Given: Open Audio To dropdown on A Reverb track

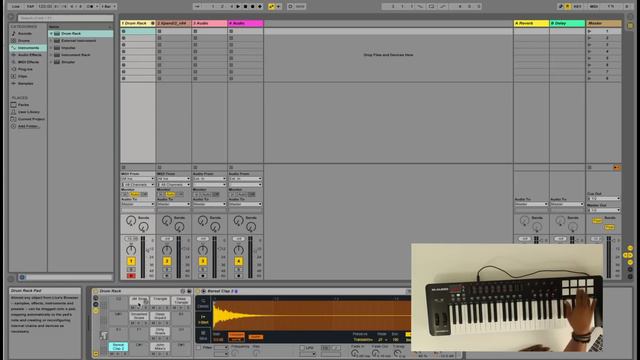Looking at the screenshot, I should point(531,204).
